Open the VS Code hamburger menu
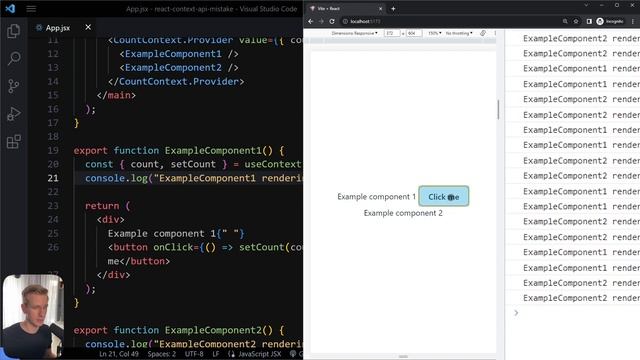The width and height of the screenshot is (640, 360). (x=31, y=9)
